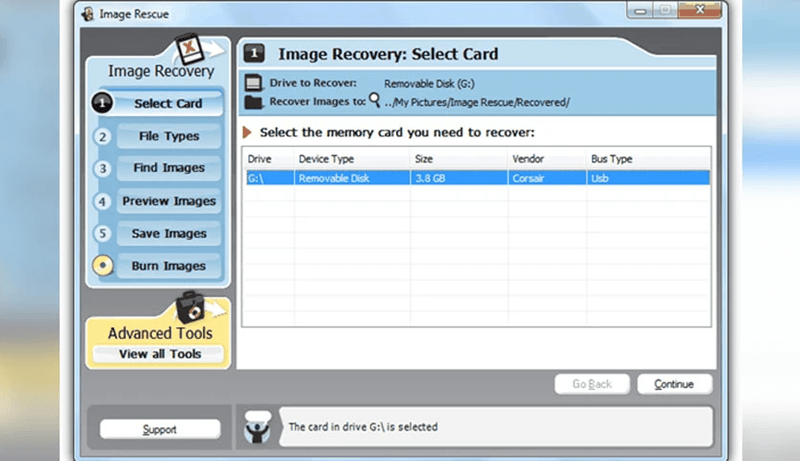Click the Image Rescue title bar app icon
800x461 pixels.
coord(88,14)
